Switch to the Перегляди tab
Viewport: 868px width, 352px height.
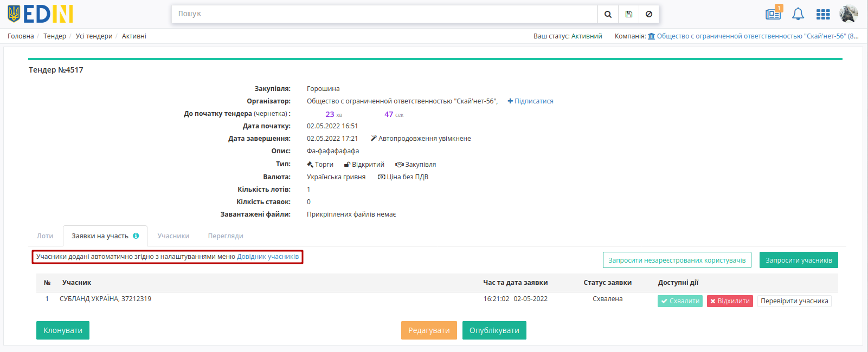point(226,236)
